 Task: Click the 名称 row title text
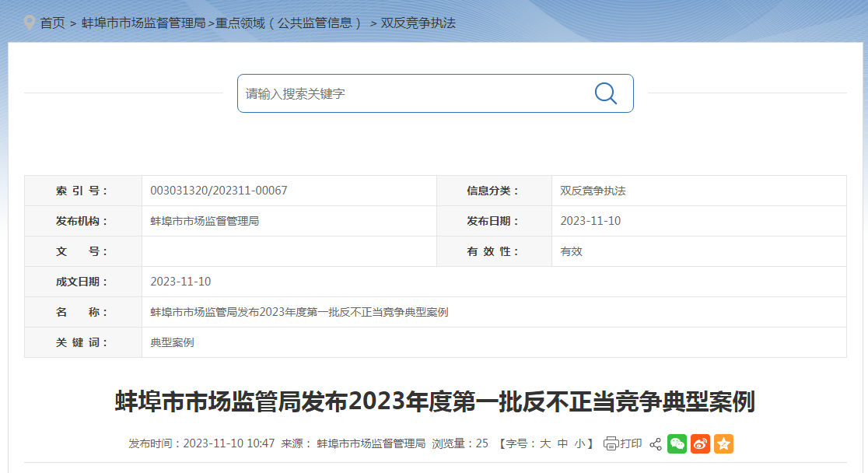coord(299,312)
